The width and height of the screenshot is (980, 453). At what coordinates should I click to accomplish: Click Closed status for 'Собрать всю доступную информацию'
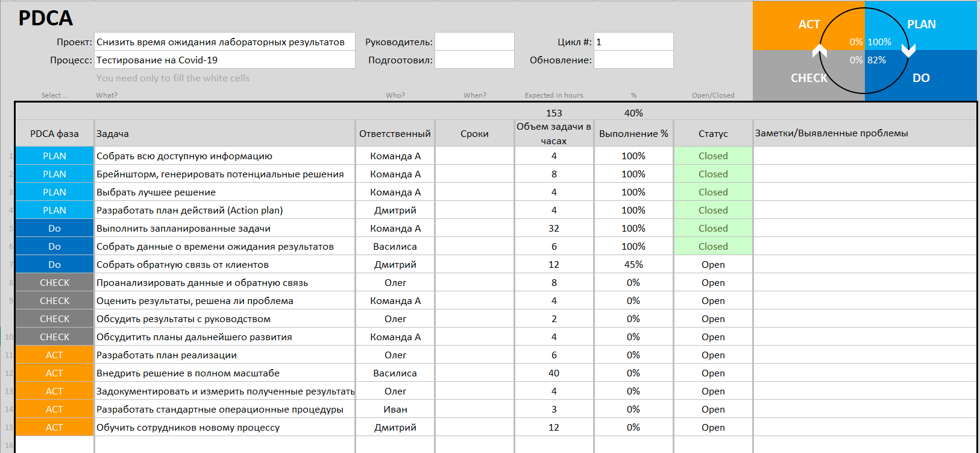tap(713, 156)
